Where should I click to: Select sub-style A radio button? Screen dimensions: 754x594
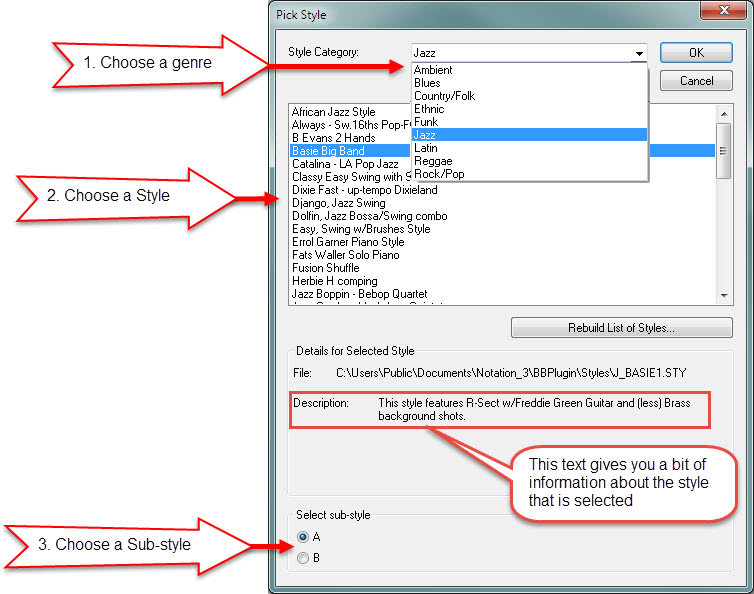pos(303,537)
